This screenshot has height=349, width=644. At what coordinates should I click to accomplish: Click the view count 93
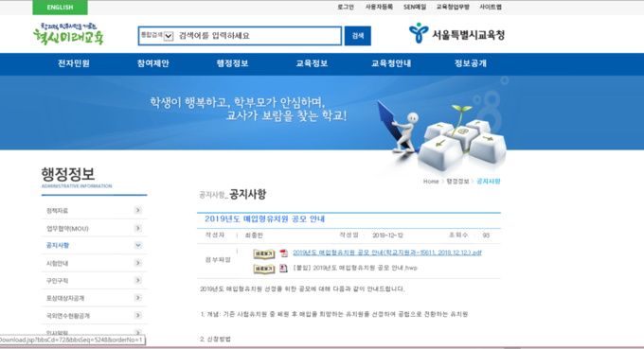coord(486,236)
